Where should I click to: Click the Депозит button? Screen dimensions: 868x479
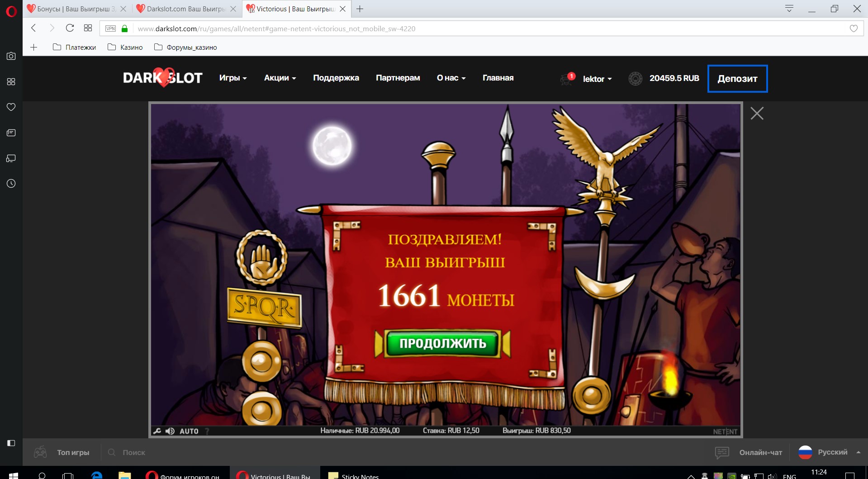point(737,79)
